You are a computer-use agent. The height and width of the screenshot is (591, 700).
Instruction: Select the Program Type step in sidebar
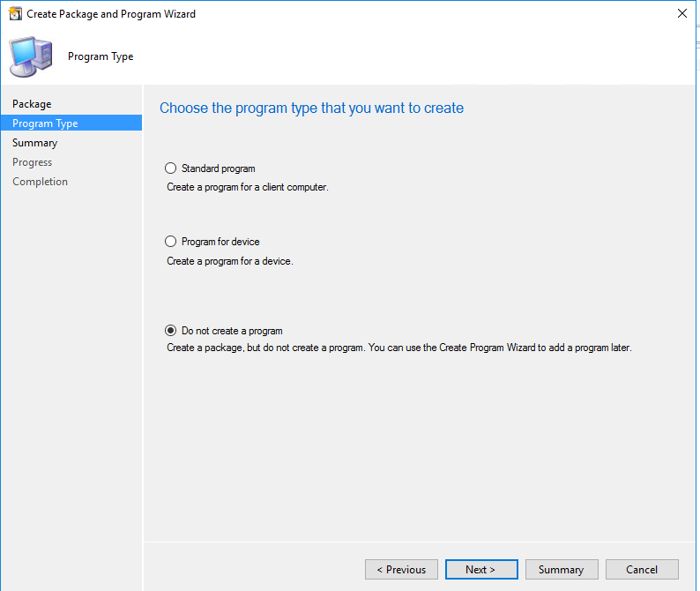click(45, 123)
